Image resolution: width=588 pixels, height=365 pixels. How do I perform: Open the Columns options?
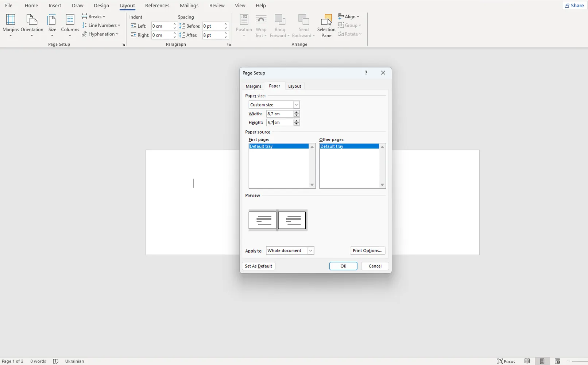(x=70, y=25)
